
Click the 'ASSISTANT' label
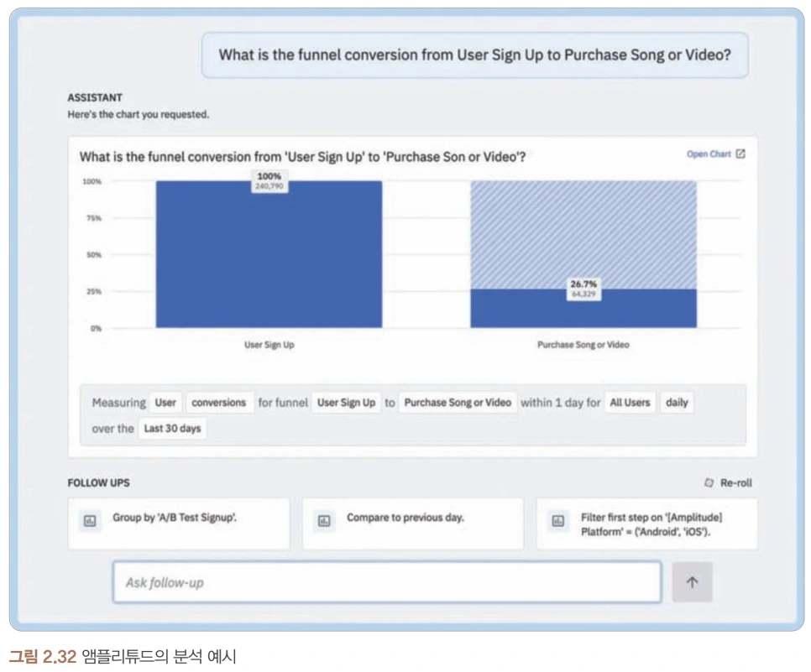(x=95, y=97)
